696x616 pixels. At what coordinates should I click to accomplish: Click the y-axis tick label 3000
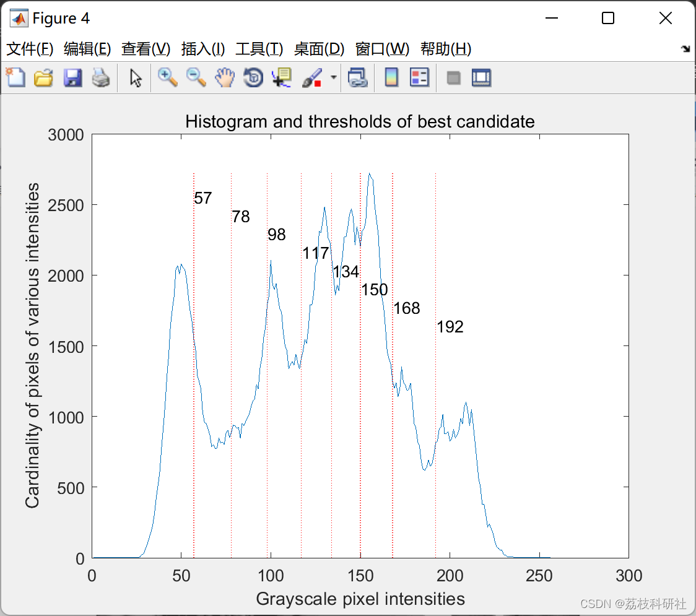(x=66, y=135)
